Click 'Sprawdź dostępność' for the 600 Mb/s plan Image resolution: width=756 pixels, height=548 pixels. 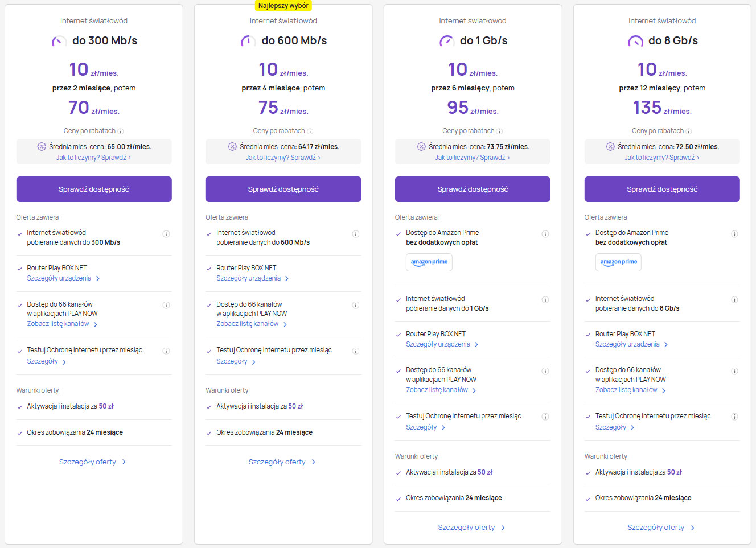pyautogui.click(x=283, y=189)
